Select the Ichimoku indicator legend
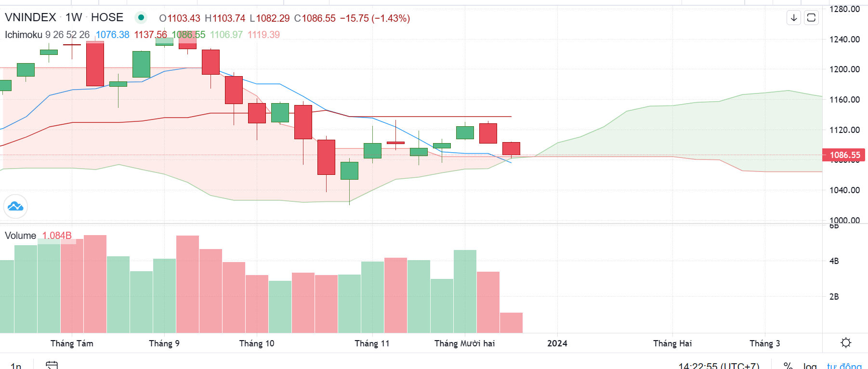Viewport: 868px width, 369px height. (x=23, y=35)
